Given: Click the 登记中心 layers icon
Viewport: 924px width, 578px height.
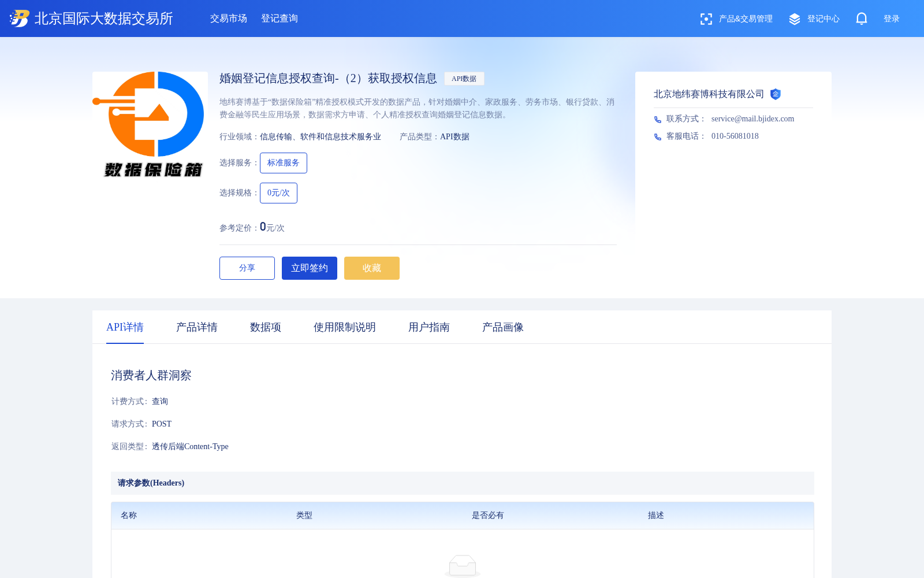Looking at the screenshot, I should pyautogui.click(x=795, y=19).
